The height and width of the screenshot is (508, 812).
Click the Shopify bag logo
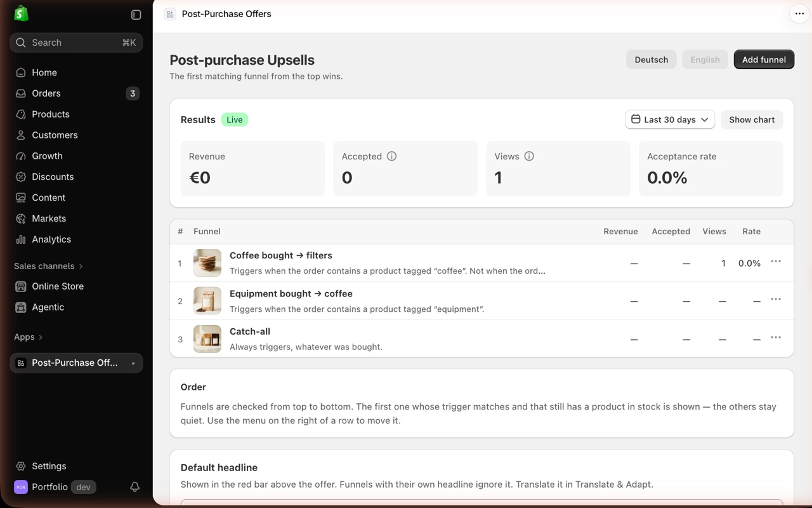[x=21, y=13]
